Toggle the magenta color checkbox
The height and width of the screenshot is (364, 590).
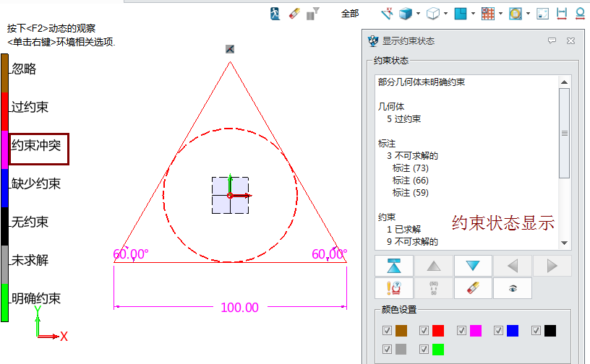[x=461, y=331]
